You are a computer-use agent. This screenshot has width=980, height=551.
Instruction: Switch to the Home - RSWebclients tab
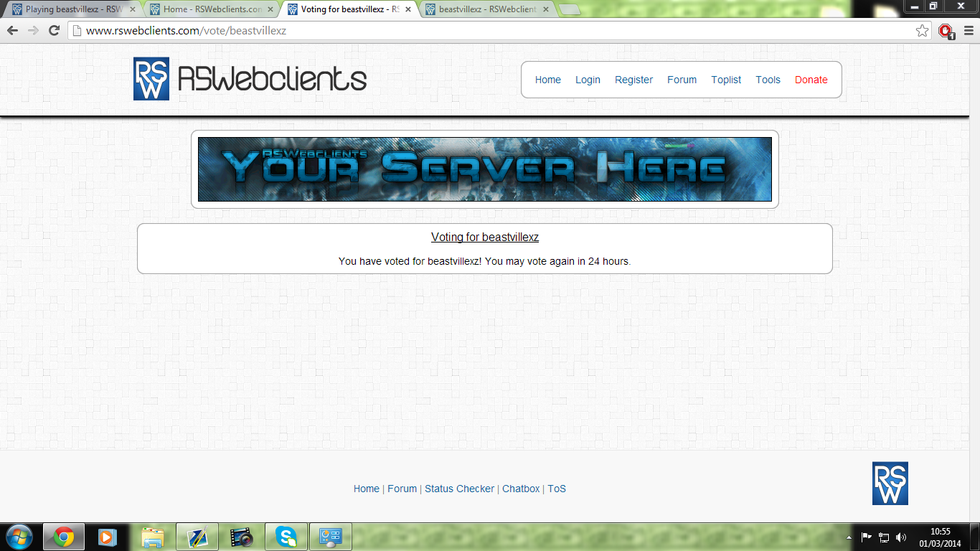[x=212, y=9]
